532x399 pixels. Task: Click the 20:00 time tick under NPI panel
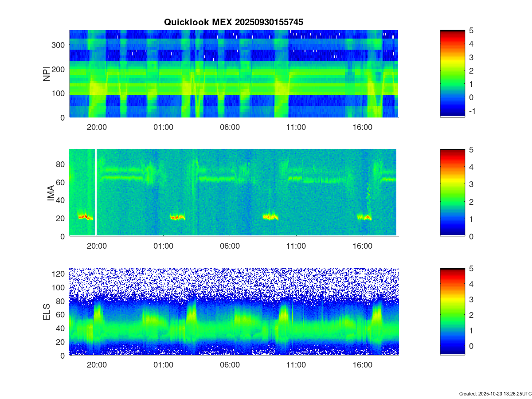pos(97,127)
